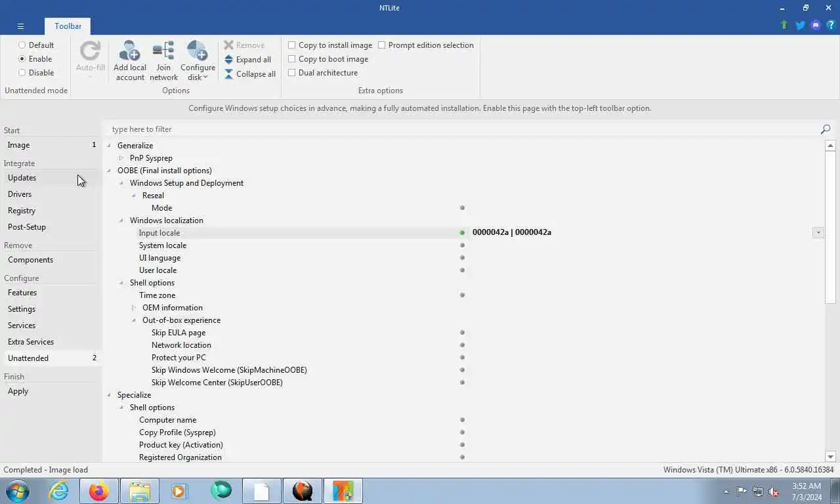Open the Drivers page
The width and height of the screenshot is (840, 504).
point(51,194)
